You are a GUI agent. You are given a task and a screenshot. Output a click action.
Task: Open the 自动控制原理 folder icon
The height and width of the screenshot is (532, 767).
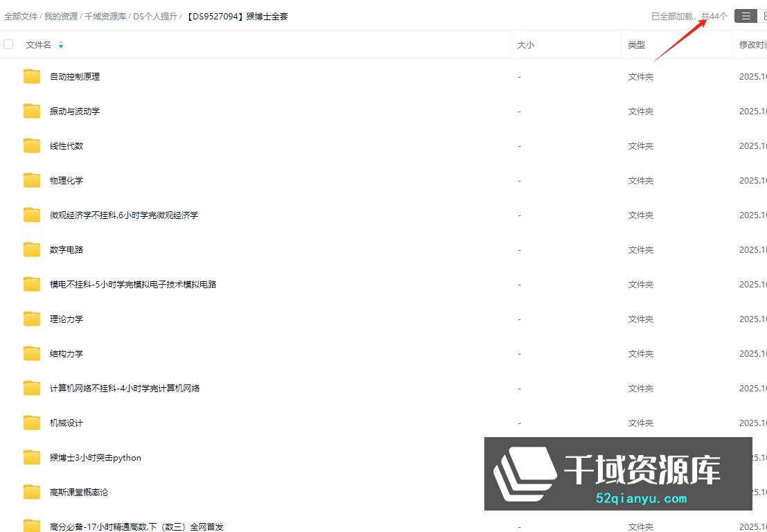tap(32, 76)
